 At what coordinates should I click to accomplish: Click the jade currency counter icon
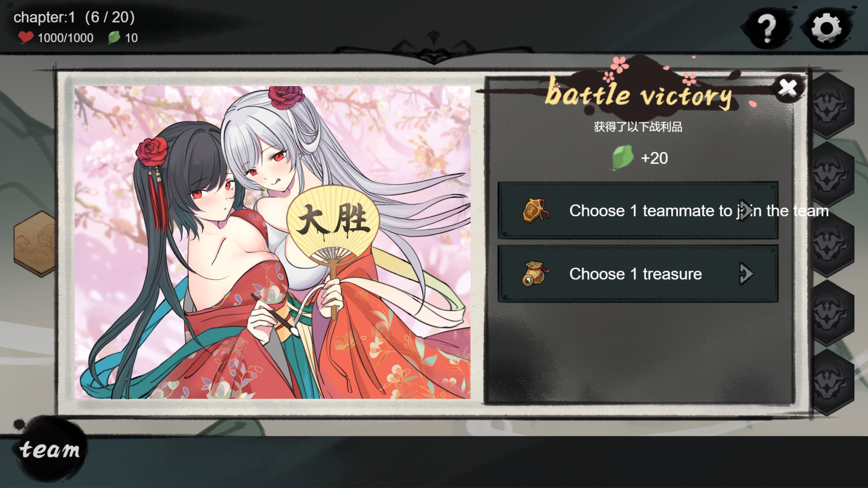tap(114, 37)
